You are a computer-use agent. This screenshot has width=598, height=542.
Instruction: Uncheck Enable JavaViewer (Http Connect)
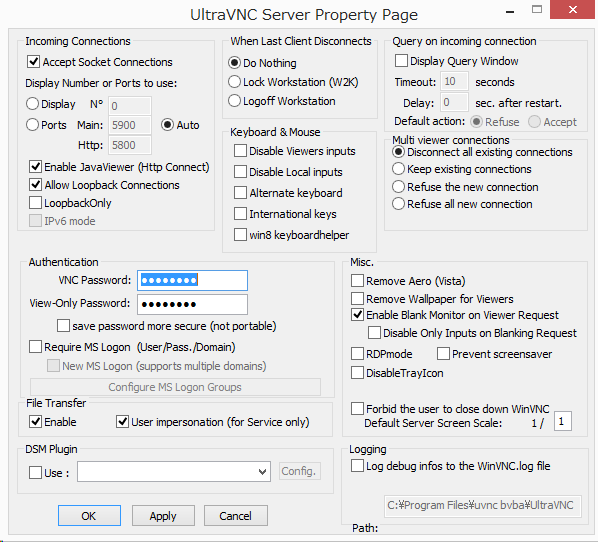[35, 167]
